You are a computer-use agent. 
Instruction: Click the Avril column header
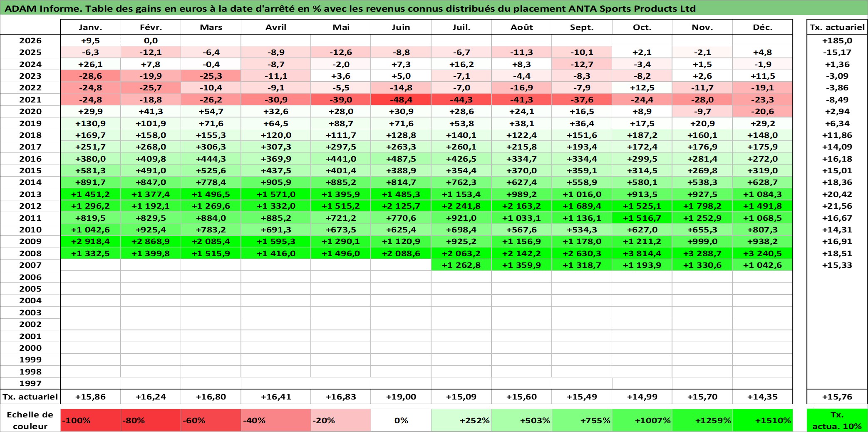pos(276,27)
